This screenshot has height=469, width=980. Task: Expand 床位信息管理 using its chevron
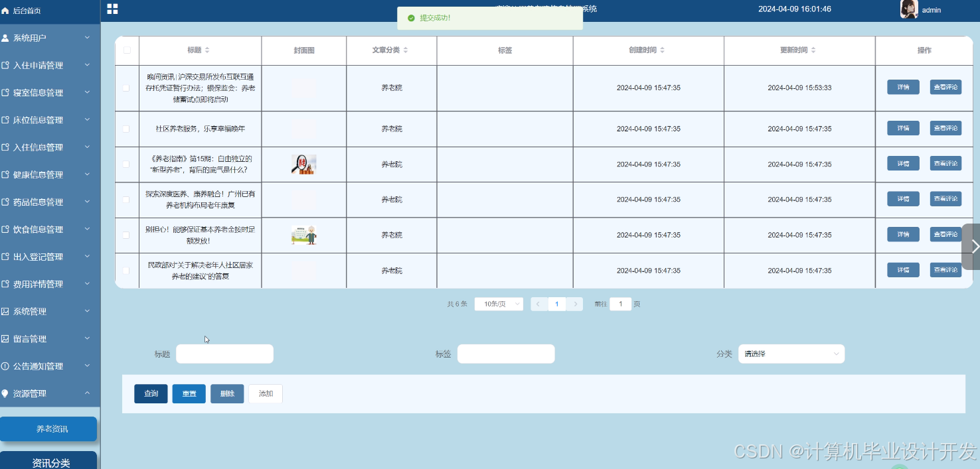click(87, 120)
